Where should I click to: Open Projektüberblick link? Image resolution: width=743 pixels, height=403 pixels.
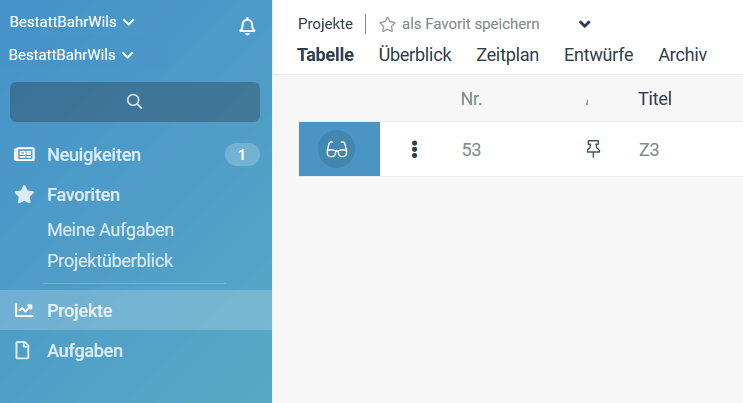tap(110, 261)
